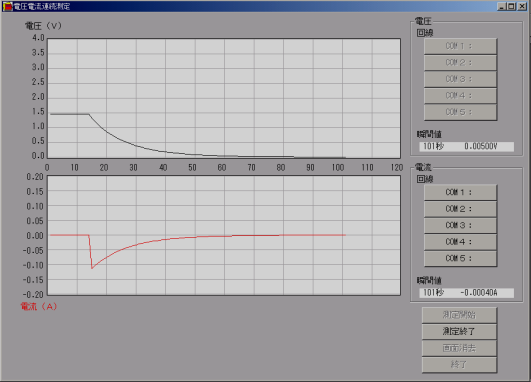This screenshot has width=531, height=382.
Task: Select voltage line COM 3
Action: point(460,79)
